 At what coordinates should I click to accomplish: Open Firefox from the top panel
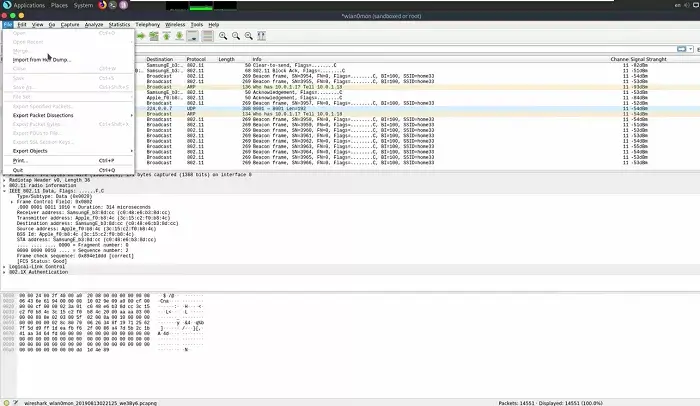102,5
